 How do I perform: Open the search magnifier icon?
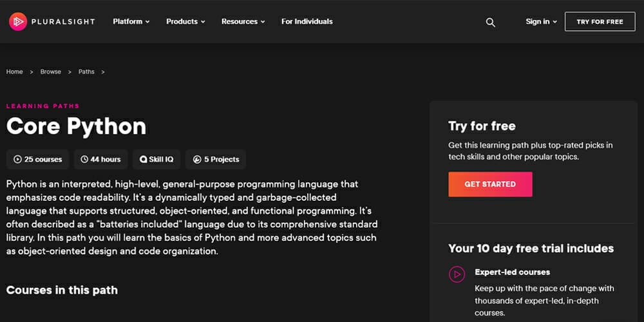(x=490, y=22)
